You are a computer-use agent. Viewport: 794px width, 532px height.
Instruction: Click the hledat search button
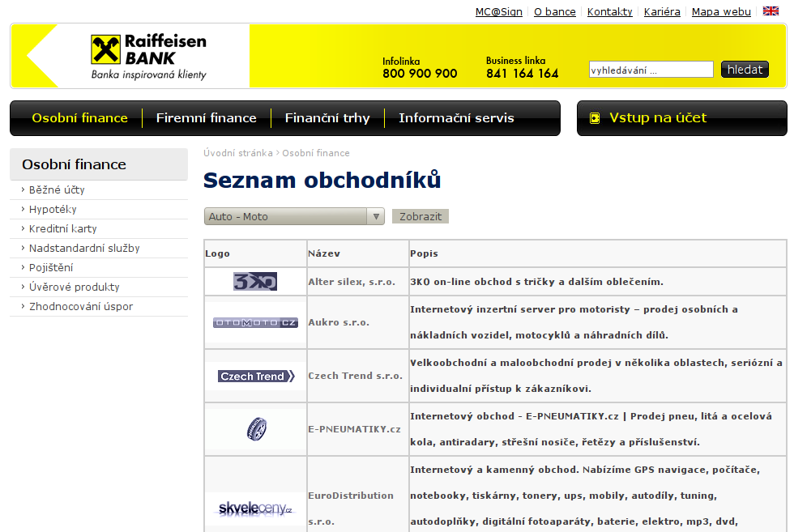pos(744,70)
